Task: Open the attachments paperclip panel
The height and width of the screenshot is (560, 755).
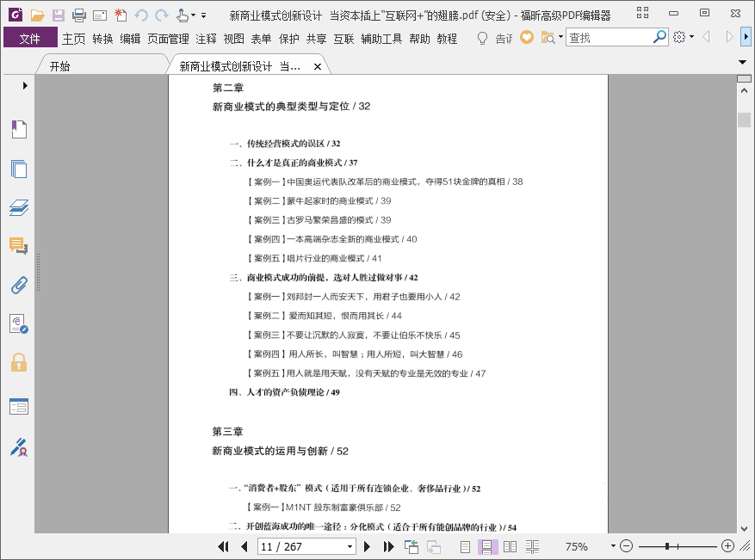Action: pos(19,285)
